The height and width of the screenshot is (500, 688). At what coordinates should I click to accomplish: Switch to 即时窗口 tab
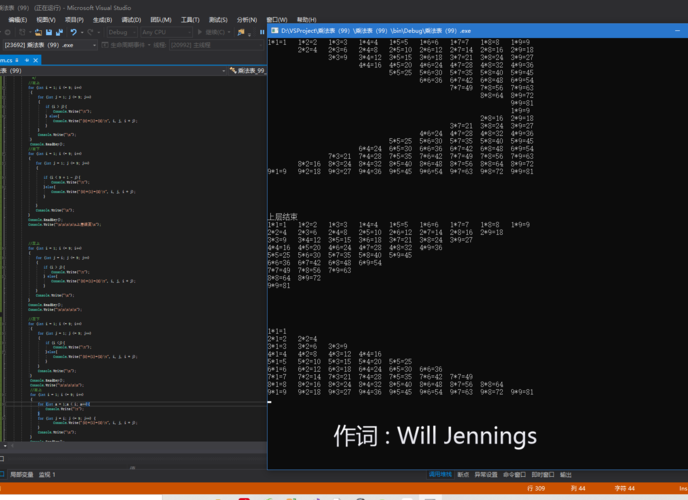click(543, 475)
